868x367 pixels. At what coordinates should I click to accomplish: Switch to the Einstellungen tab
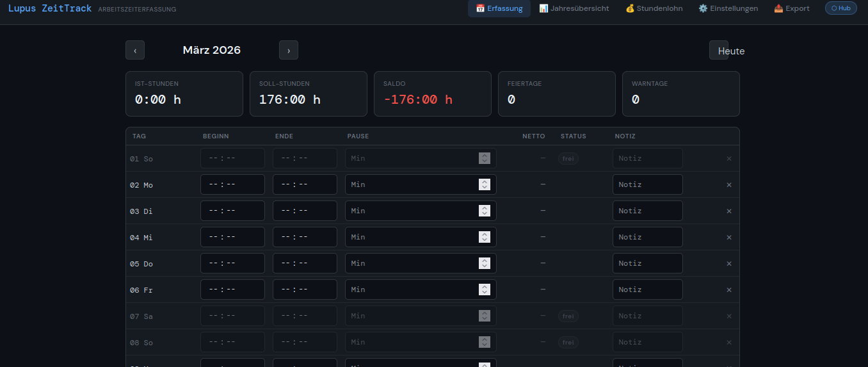pos(728,8)
